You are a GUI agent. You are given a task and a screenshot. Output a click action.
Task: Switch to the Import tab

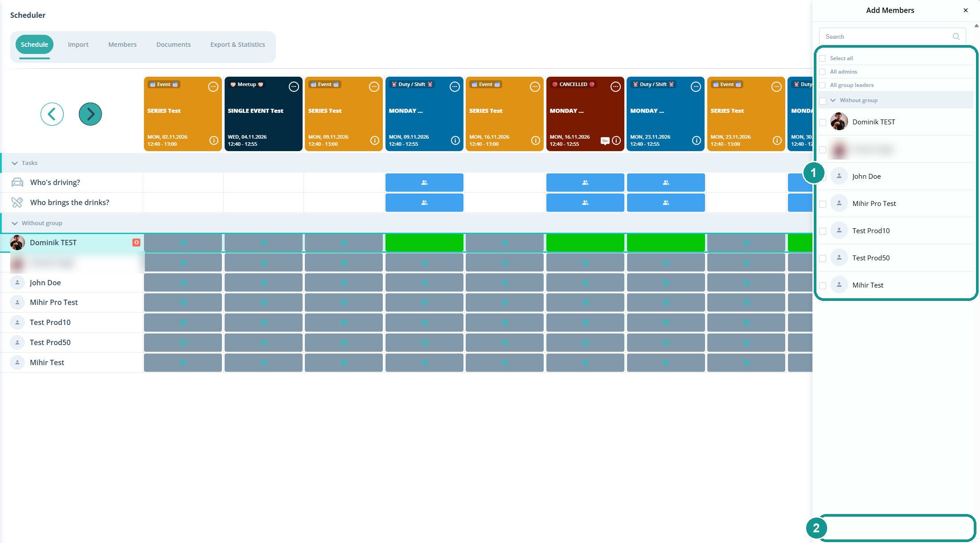coord(78,45)
